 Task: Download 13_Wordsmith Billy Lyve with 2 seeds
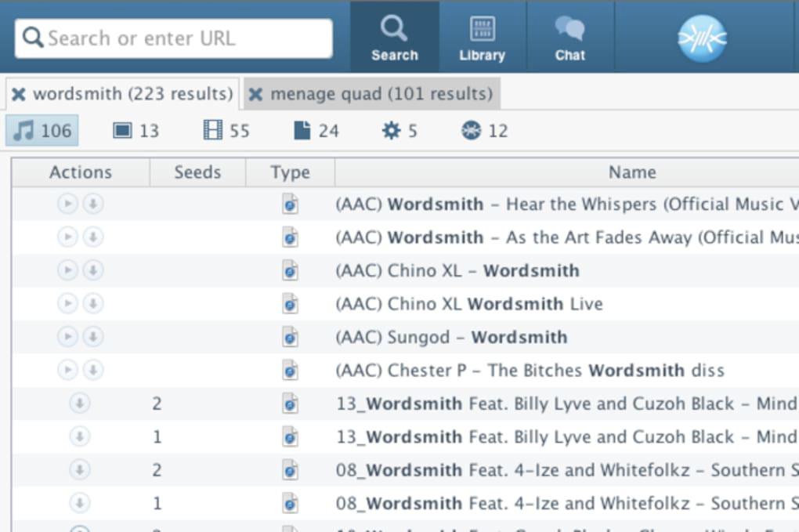[x=80, y=403]
